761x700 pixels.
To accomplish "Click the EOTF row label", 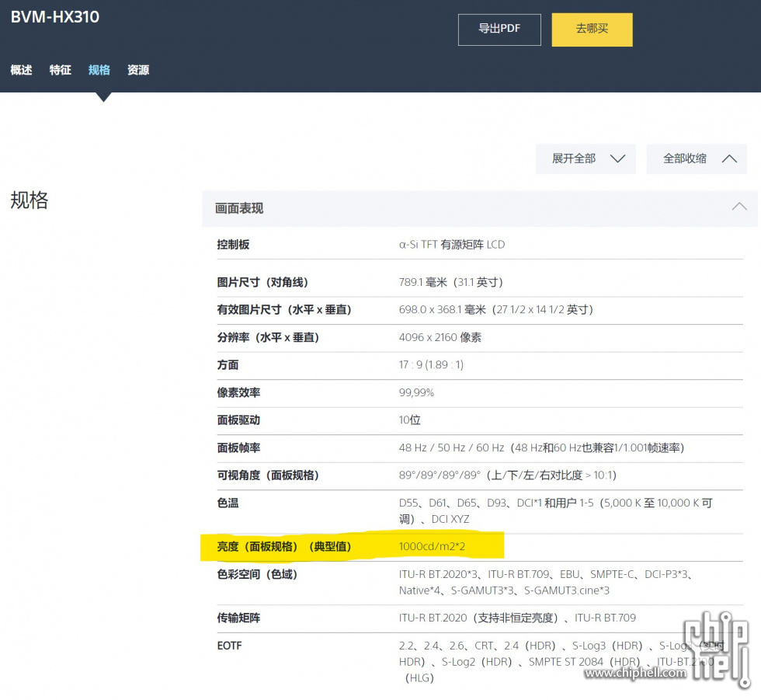I will pos(229,646).
